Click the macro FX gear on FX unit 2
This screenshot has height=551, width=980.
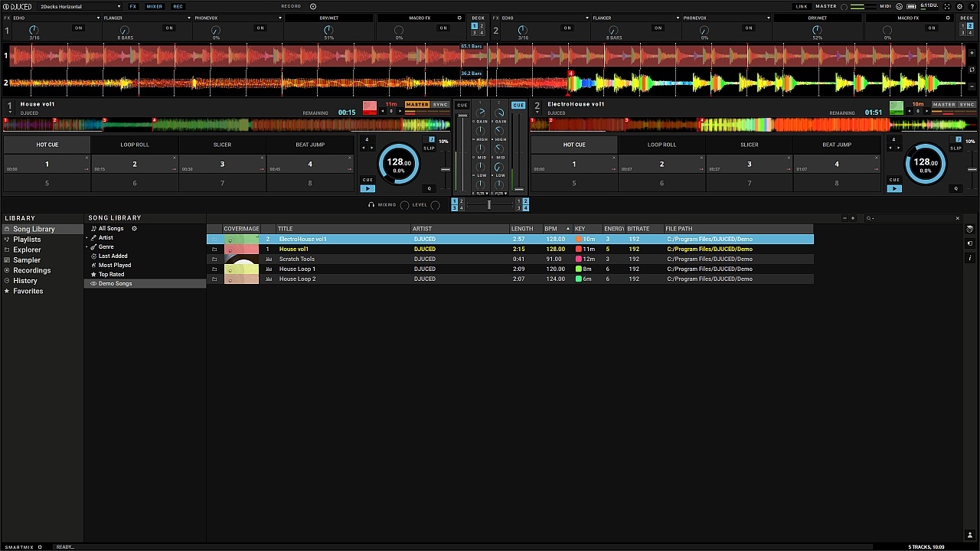click(x=948, y=18)
